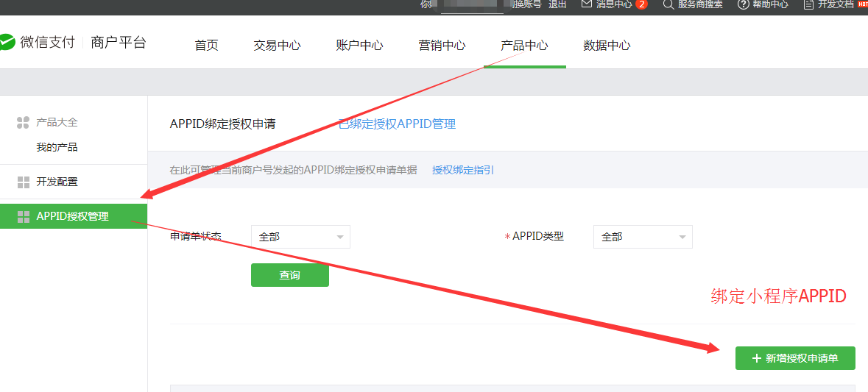Click the message center envelope icon
Image resolution: width=868 pixels, height=392 pixels.
coord(587,4)
